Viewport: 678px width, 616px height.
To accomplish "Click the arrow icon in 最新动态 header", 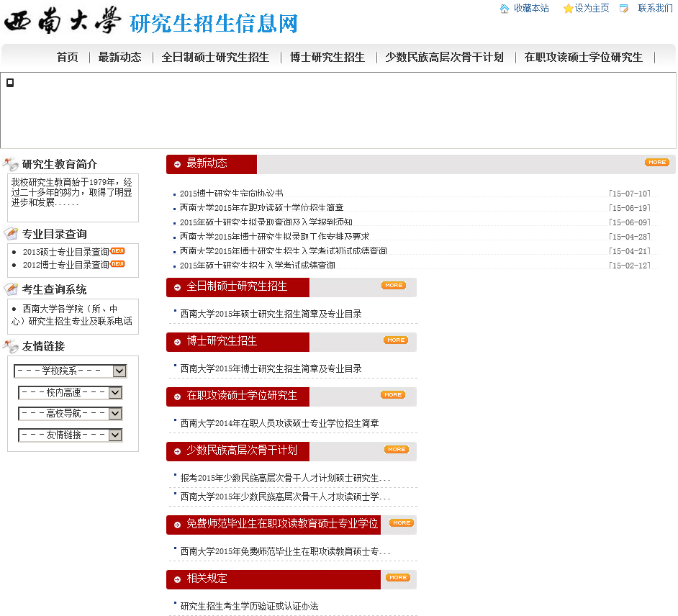I will tap(177, 164).
